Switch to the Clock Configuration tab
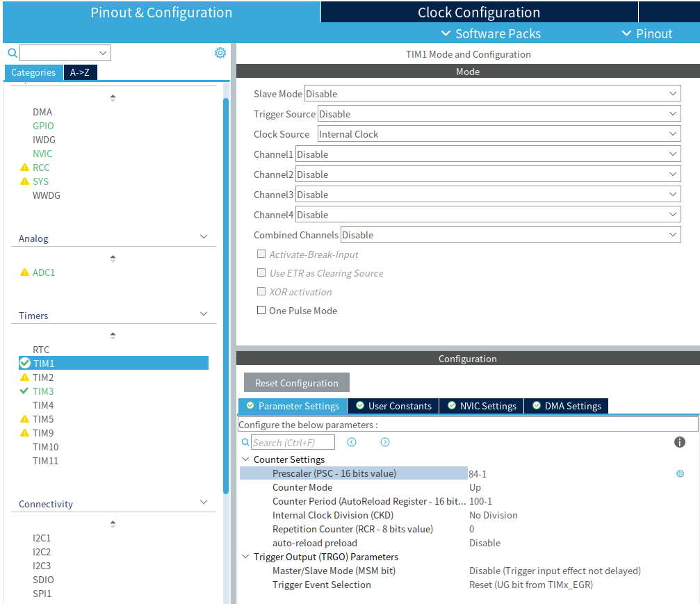Screen dimensions: 700x604 479,12
